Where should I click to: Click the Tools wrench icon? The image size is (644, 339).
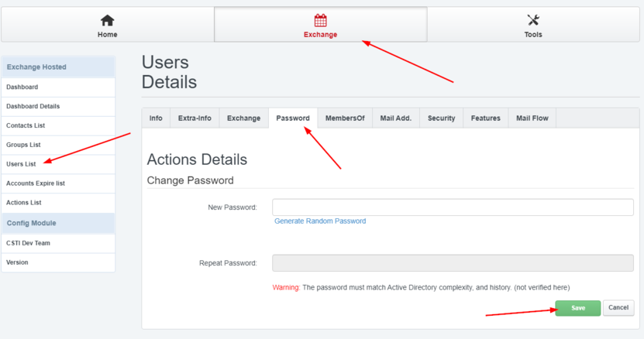click(533, 20)
